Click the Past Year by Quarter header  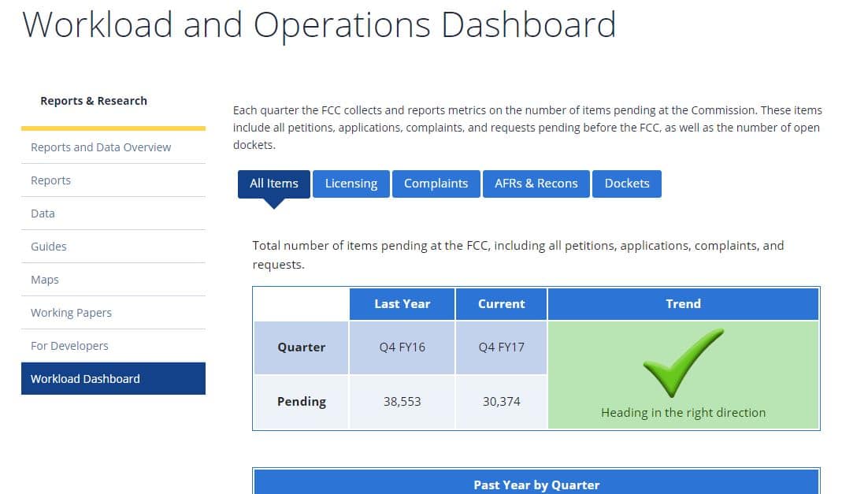(536, 485)
